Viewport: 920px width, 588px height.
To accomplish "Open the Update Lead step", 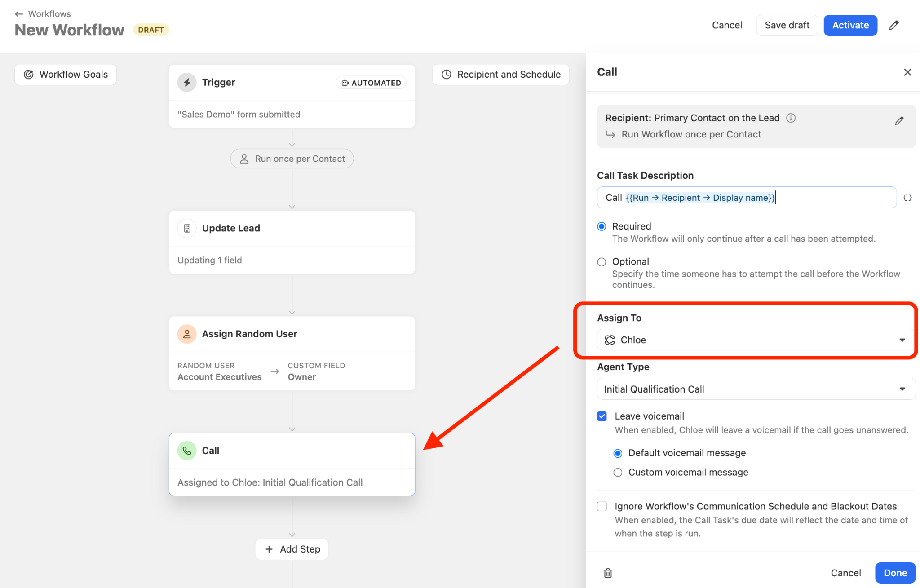I will (292, 242).
